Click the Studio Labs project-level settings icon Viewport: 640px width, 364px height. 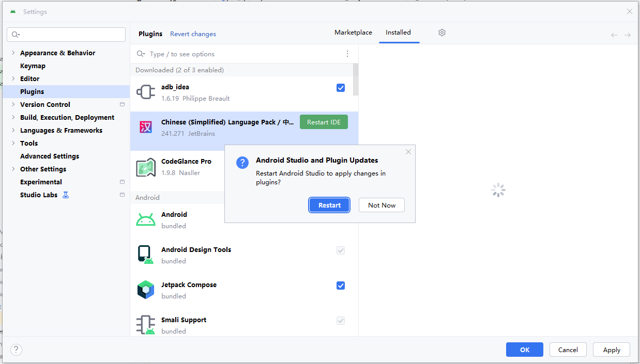(123, 195)
